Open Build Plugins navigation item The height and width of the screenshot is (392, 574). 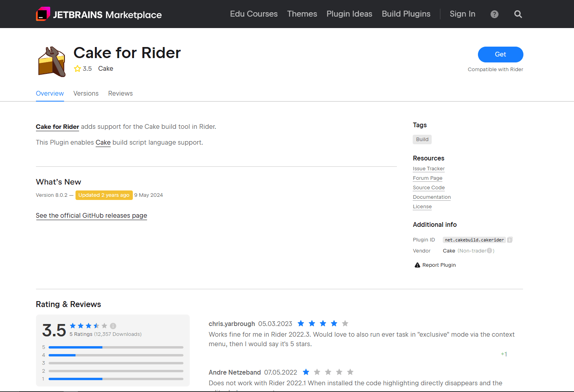point(406,14)
